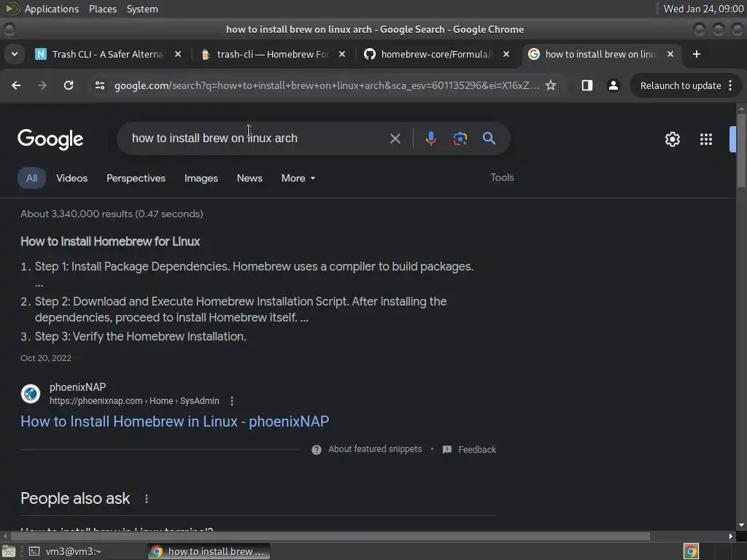Click the Feedback link
The height and width of the screenshot is (560, 747).
pos(477,449)
